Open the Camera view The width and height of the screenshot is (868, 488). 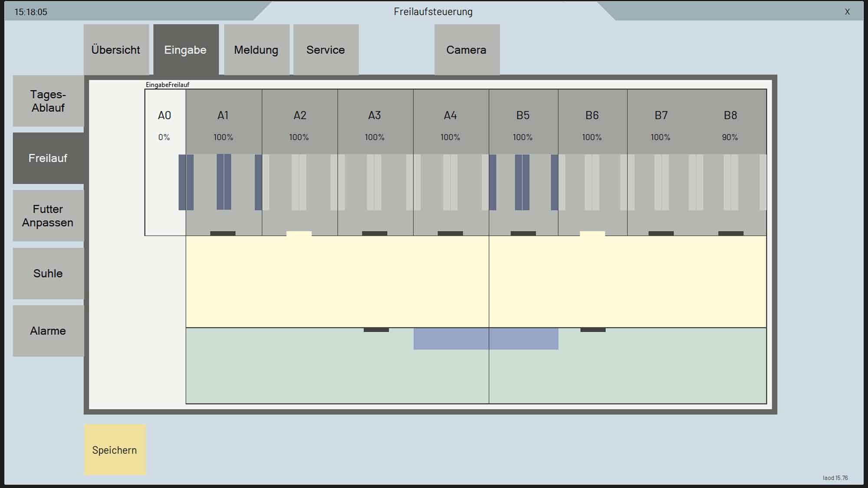point(467,50)
